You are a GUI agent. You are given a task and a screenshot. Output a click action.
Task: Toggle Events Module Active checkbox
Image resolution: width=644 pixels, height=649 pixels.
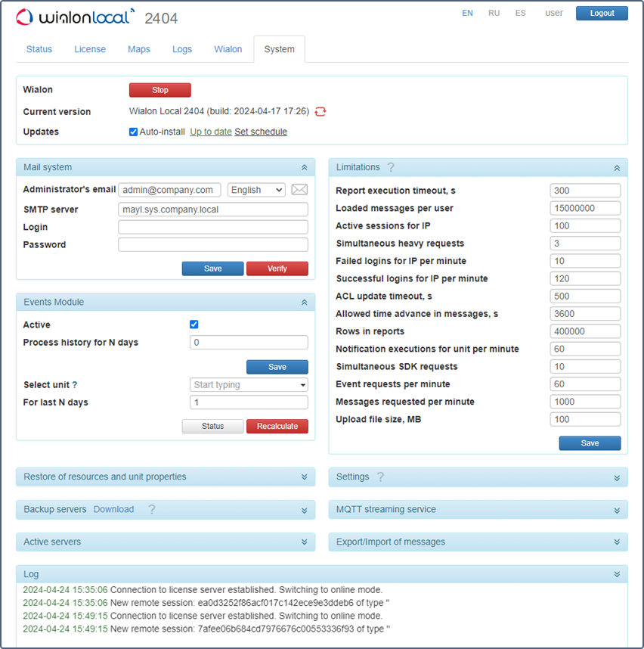(194, 324)
